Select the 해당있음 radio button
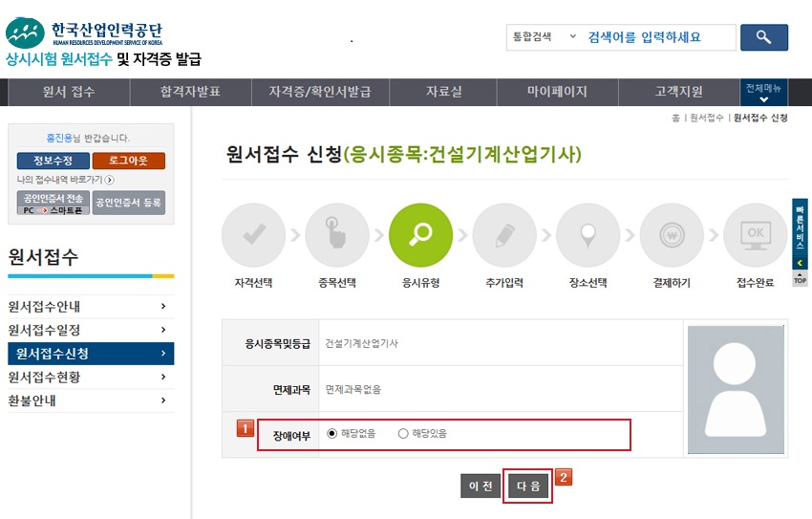The height and width of the screenshot is (519, 812). tap(403, 433)
